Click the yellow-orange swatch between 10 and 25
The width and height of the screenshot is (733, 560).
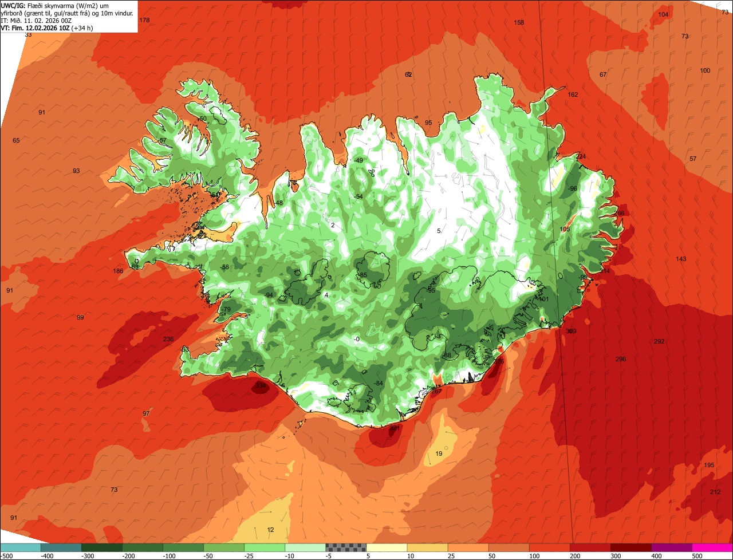tap(428, 547)
